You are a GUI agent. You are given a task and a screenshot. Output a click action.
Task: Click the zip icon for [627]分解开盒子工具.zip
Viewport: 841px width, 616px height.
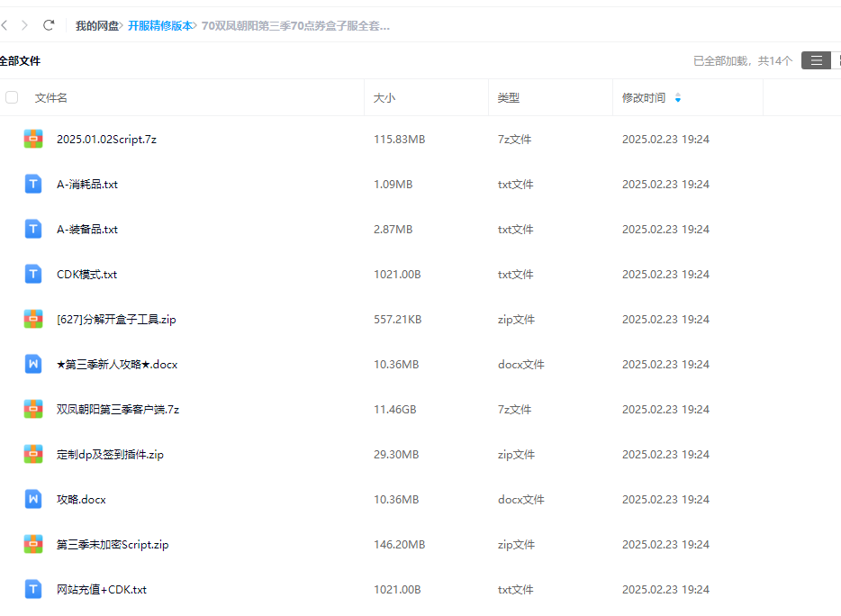[x=33, y=320]
